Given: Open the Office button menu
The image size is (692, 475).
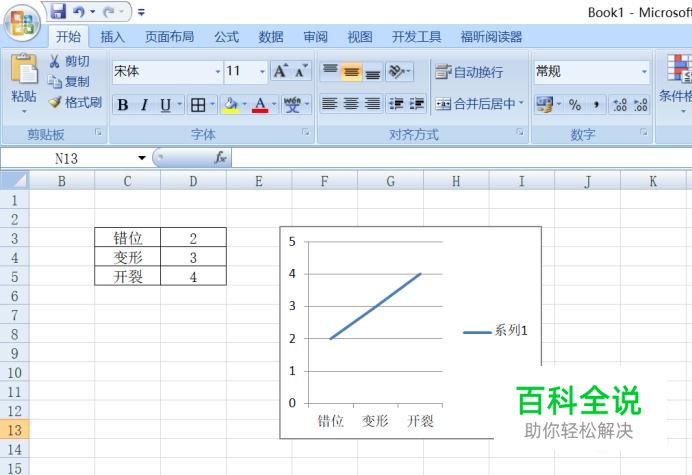Looking at the screenshot, I should (x=22, y=23).
